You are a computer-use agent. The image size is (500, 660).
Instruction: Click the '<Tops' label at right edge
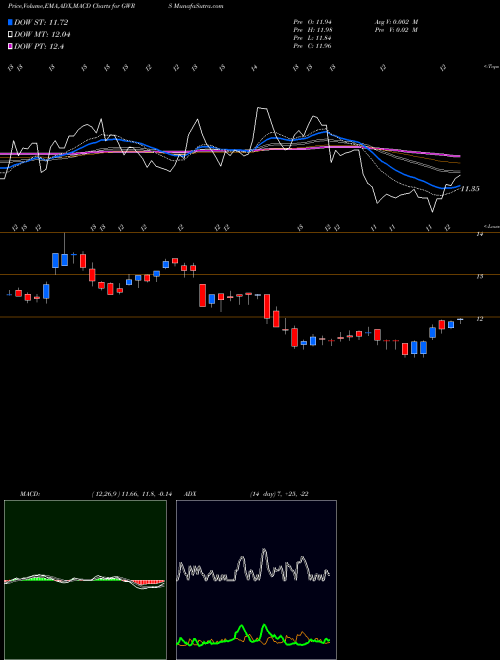491,67
